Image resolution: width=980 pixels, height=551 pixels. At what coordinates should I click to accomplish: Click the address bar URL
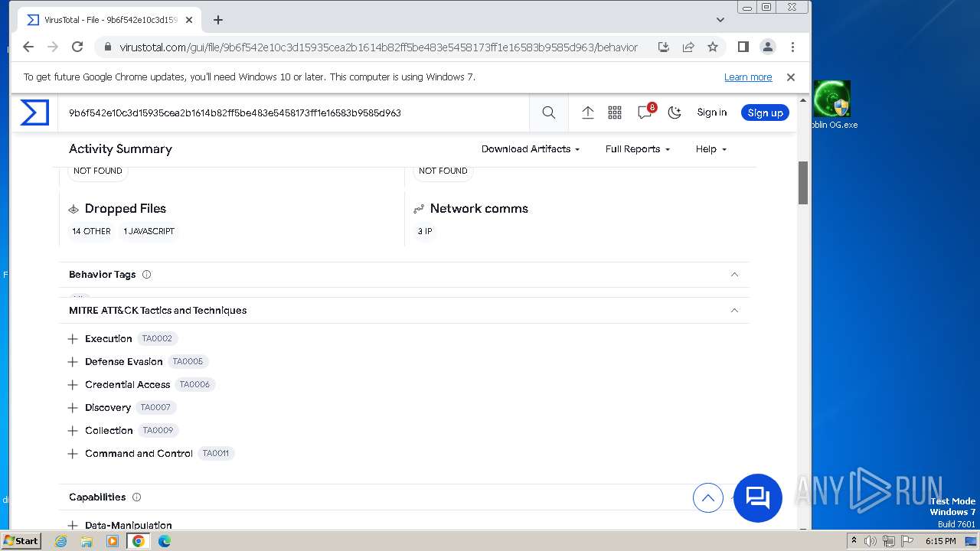[379, 47]
